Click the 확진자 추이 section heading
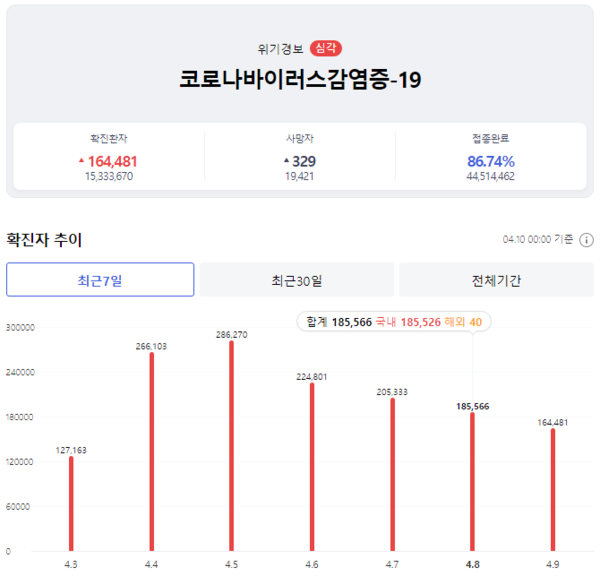Viewport: 600px width, 576px height. tap(44, 240)
